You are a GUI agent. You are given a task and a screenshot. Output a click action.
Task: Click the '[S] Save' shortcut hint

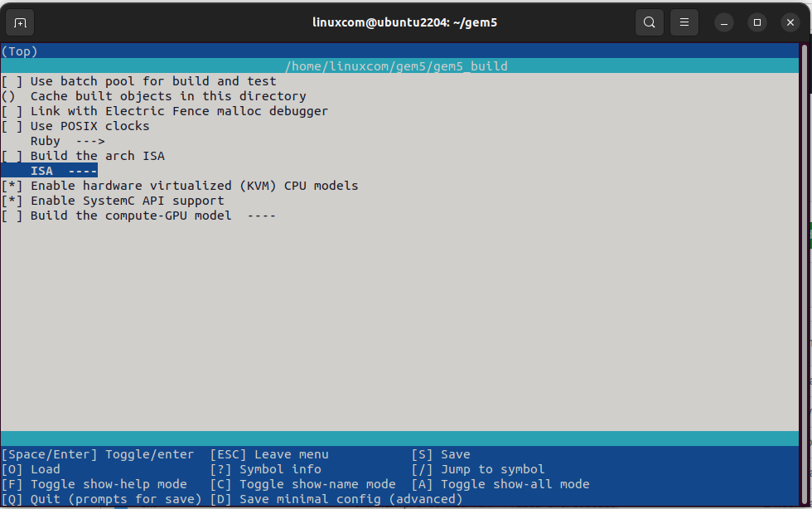[441, 454]
